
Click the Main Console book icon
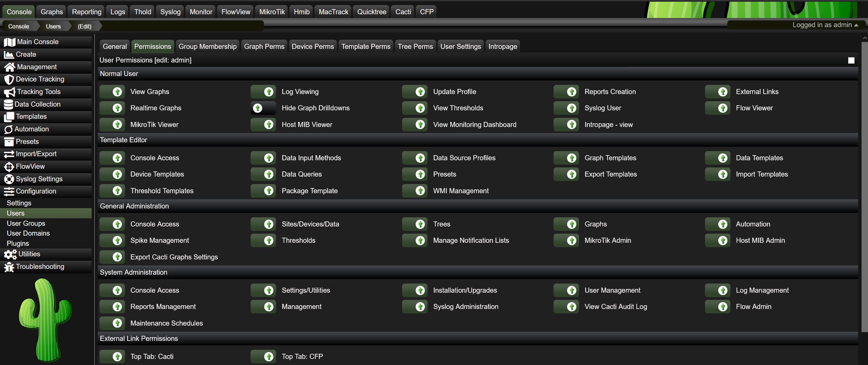(9, 42)
